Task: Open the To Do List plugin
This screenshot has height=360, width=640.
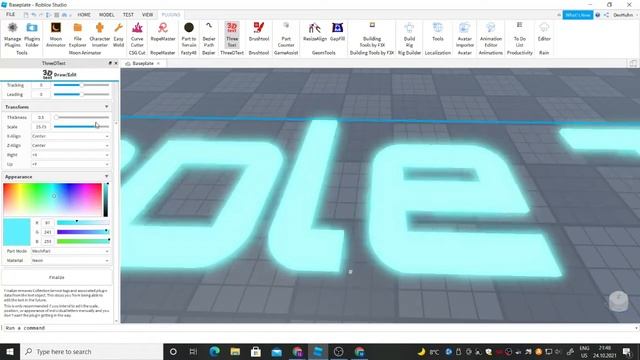Action: [x=520, y=34]
